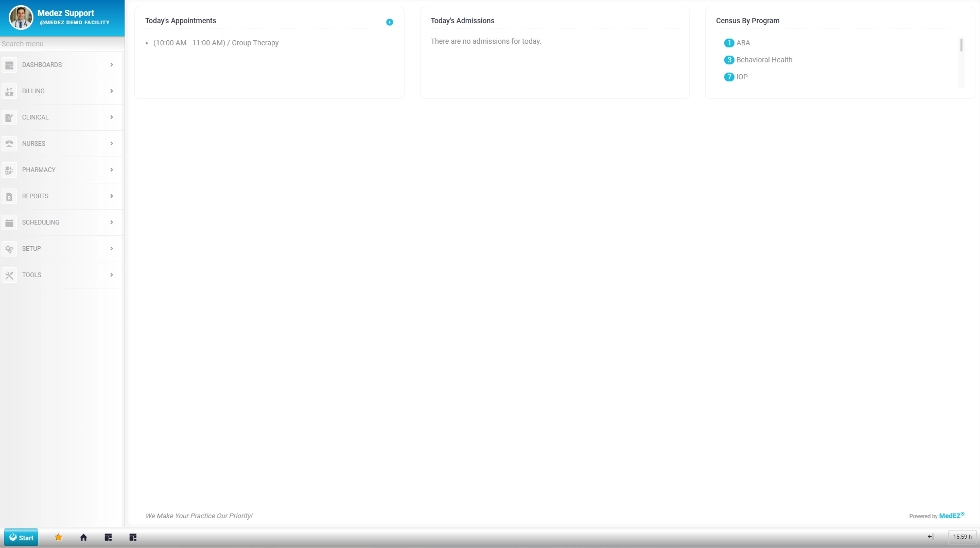Open the Today's Appointments play arrow
Screen dimensions: 980x548
(x=390, y=22)
